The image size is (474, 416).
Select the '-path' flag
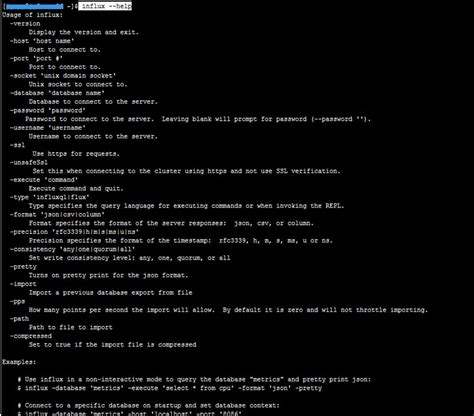[x=19, y=318]
